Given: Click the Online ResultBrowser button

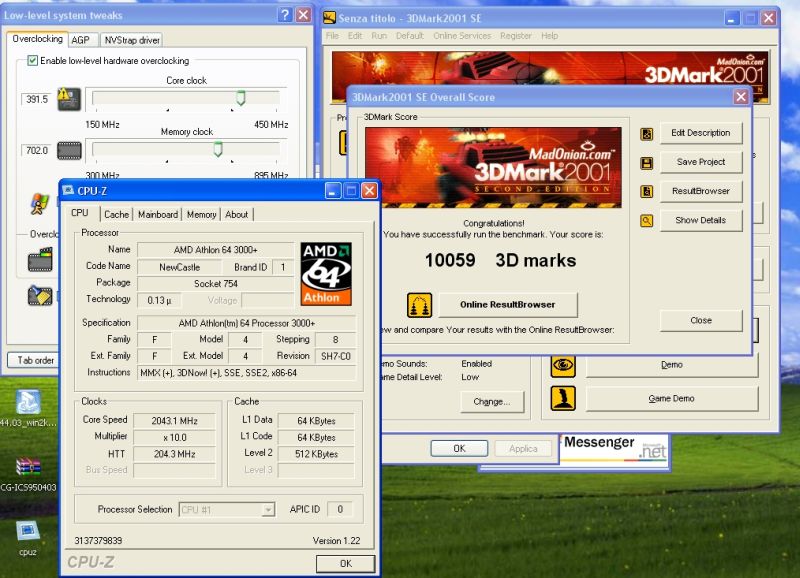Looking at the screenshot, I should [x=508, y=305].
